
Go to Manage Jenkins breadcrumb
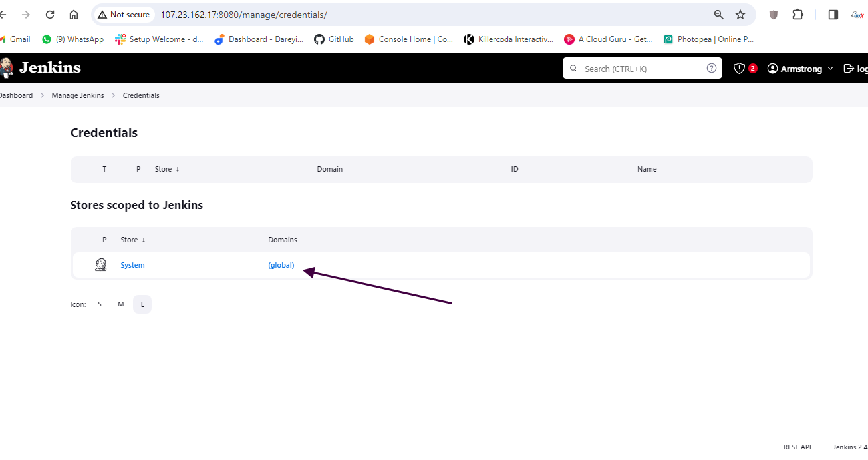pyautogui.click(x=78, y=95)
